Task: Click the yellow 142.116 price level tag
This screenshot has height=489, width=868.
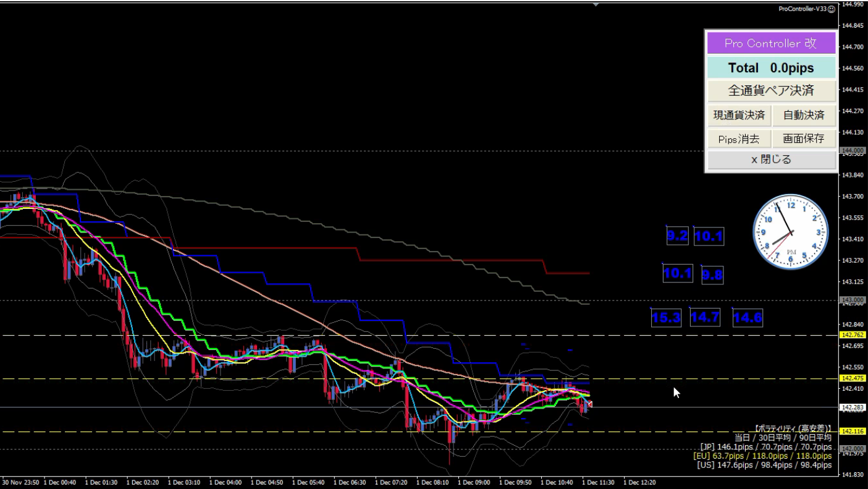Action: coord(853,432)
